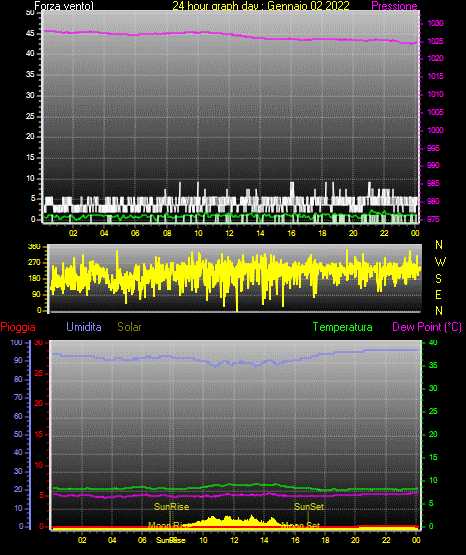Click 45 on the wind speed axis
Image resolution: width=466 pixels, height=555 pixels.
[x=30, y=34]
